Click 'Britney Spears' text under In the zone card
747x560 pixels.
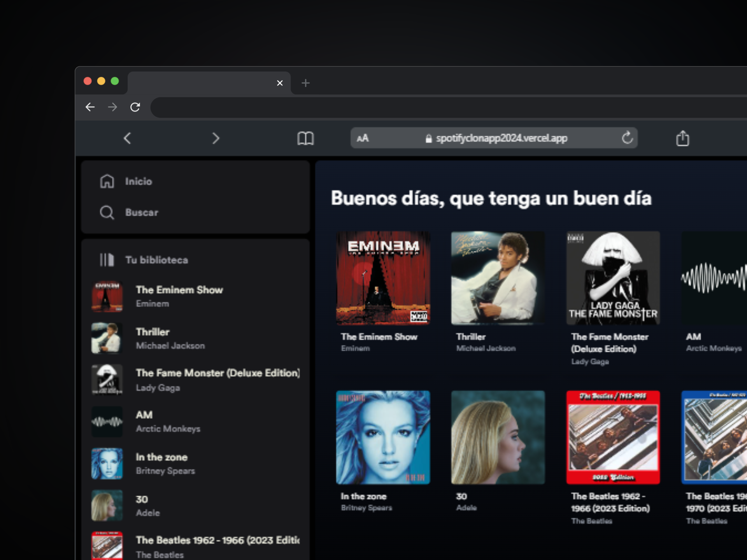(366, 508)
